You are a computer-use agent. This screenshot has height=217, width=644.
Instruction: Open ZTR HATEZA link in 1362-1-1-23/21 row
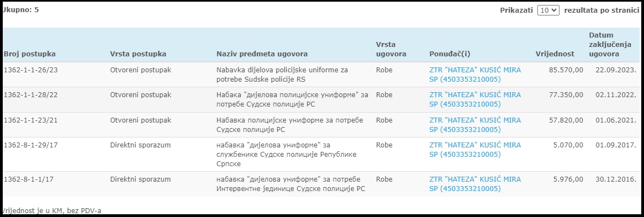pyautogui.click(x=475, y=125)
